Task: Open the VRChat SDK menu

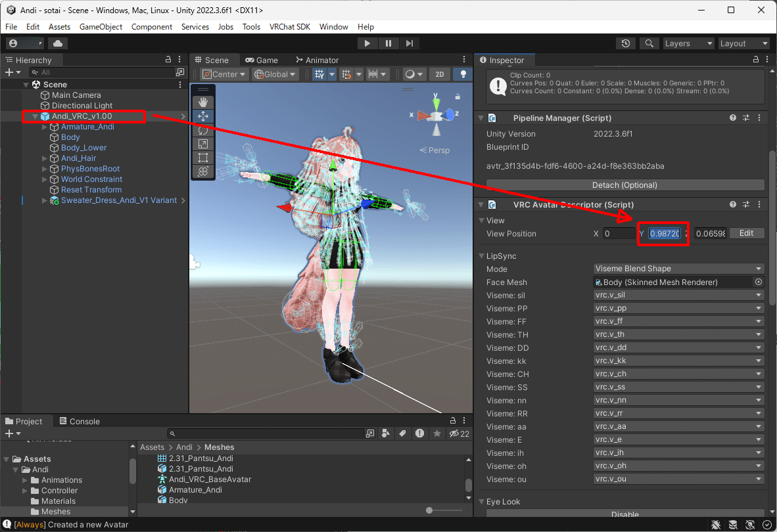Action: coord(289,27)
